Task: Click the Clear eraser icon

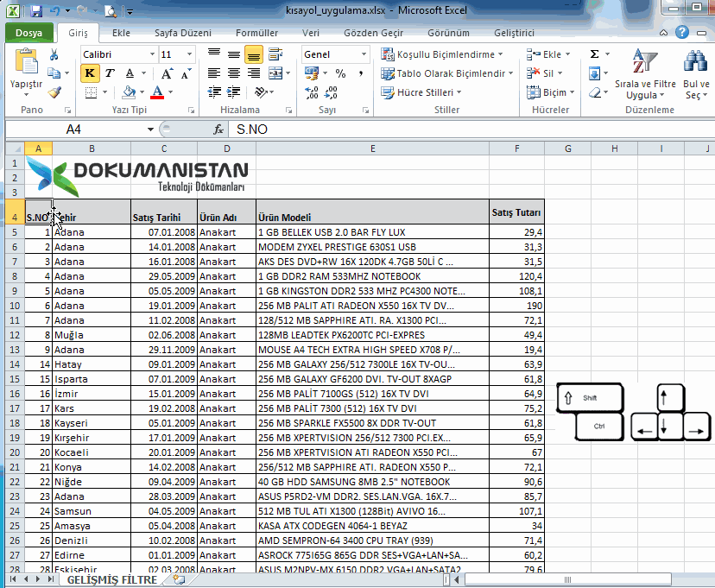Action: [595, 92]
